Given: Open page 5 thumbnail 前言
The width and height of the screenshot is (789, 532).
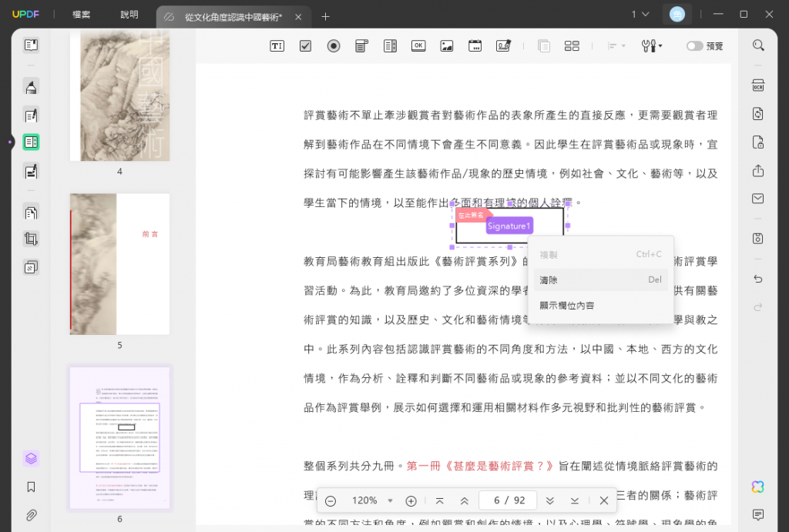Looking at the screenshot, I should click(x=119, y=264).
